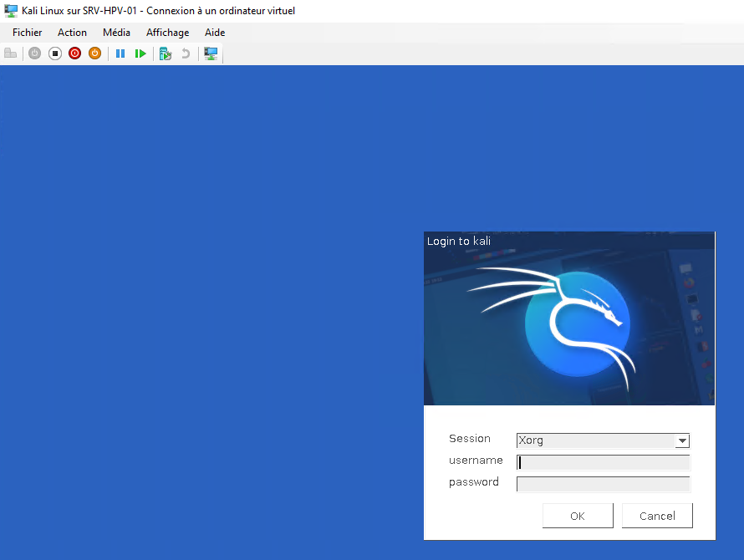Click inside the username field
This screenshot has height=560, width=744.
603,462
